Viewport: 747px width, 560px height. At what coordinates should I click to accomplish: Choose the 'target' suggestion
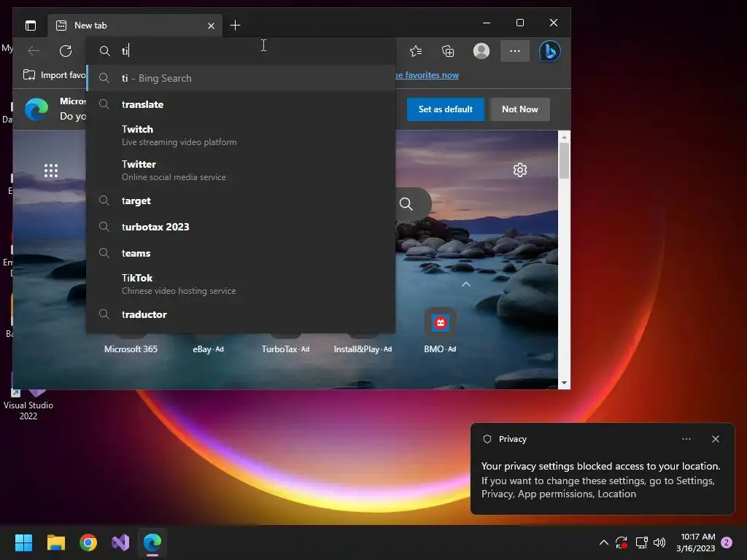pos(241,201)
